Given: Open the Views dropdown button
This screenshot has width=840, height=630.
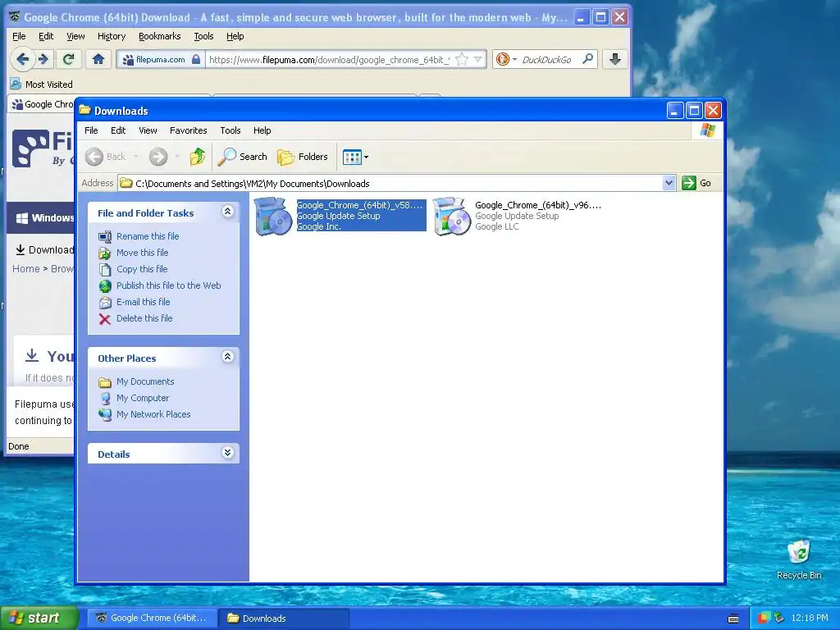Looking at the screenshot, I should click(355, 157).
